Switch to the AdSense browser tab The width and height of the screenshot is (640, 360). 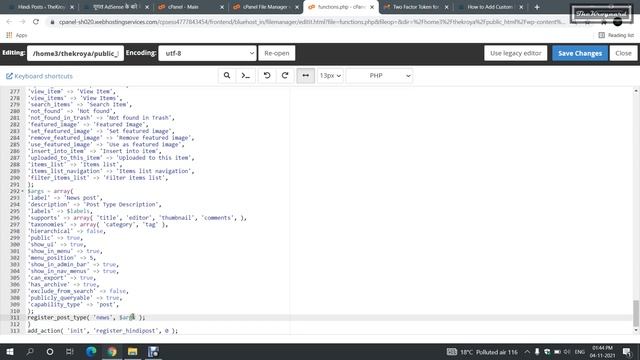[116, 7]
